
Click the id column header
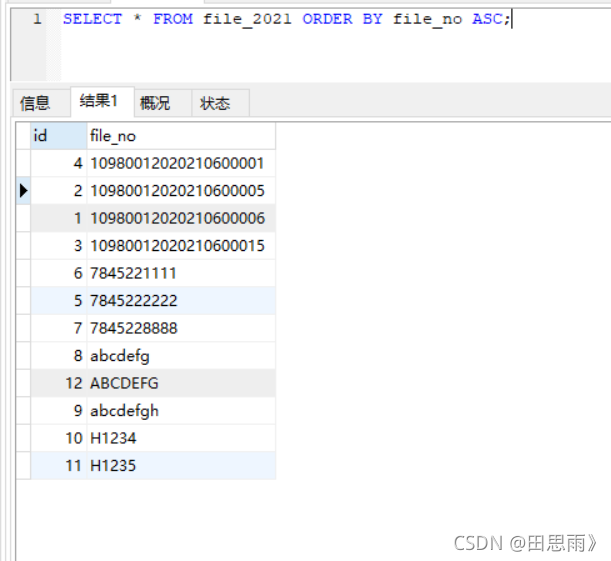click(58, 136)
